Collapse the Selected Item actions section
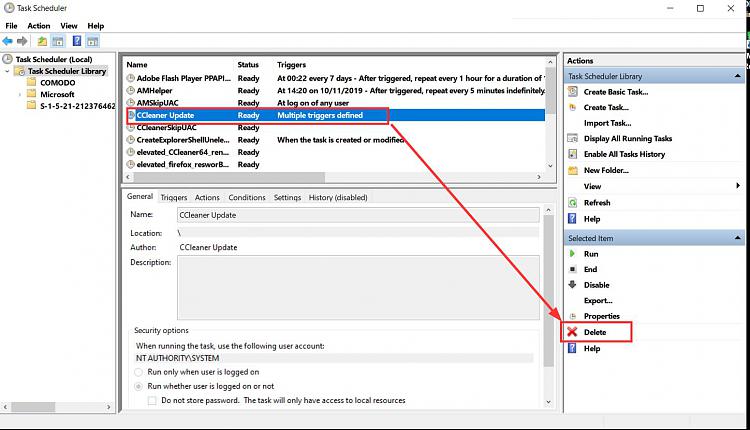Image resolution: width=750 pixels, height=430 pixels. (737, 238)
